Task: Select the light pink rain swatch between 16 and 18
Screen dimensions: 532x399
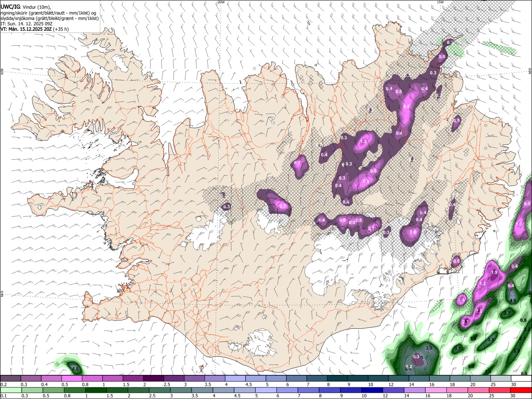Action: click(x=436, y=390)
